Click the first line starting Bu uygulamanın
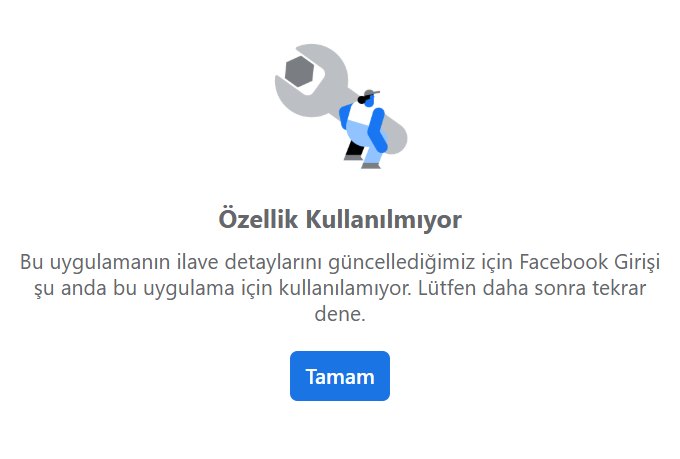This screenshot has height=459, width=680. coord(340,262)
